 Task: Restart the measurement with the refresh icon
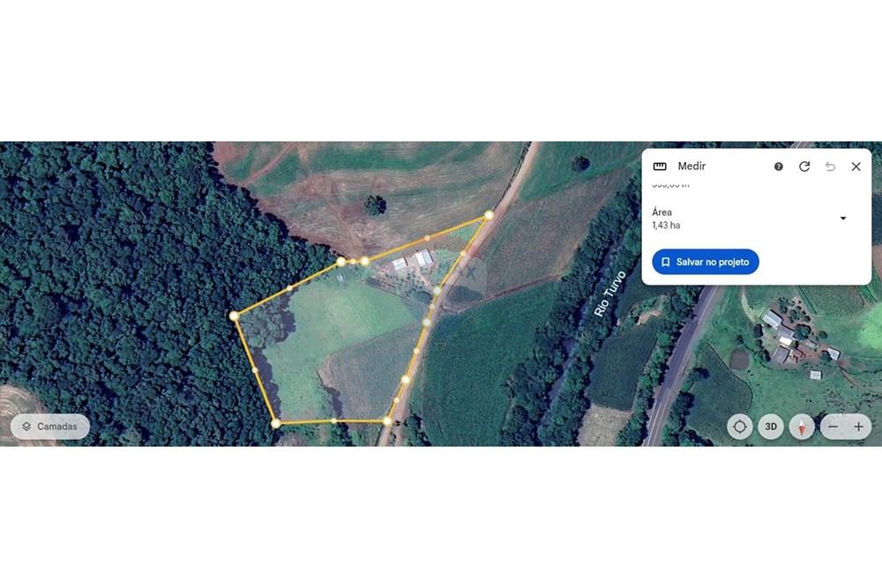(x=804, y=167)
